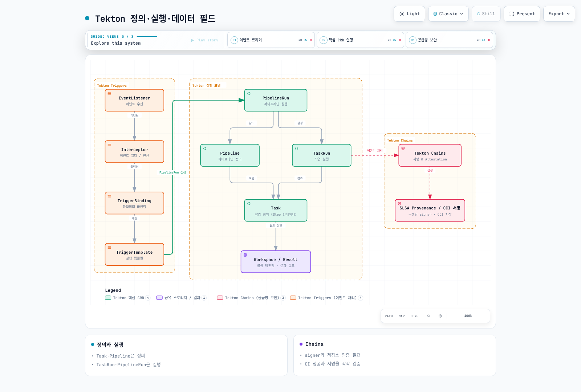The width and height of the screenshot is (581, 392).
Task: Click the list icon on TriggerBinding node
Action: click(109, 196)
